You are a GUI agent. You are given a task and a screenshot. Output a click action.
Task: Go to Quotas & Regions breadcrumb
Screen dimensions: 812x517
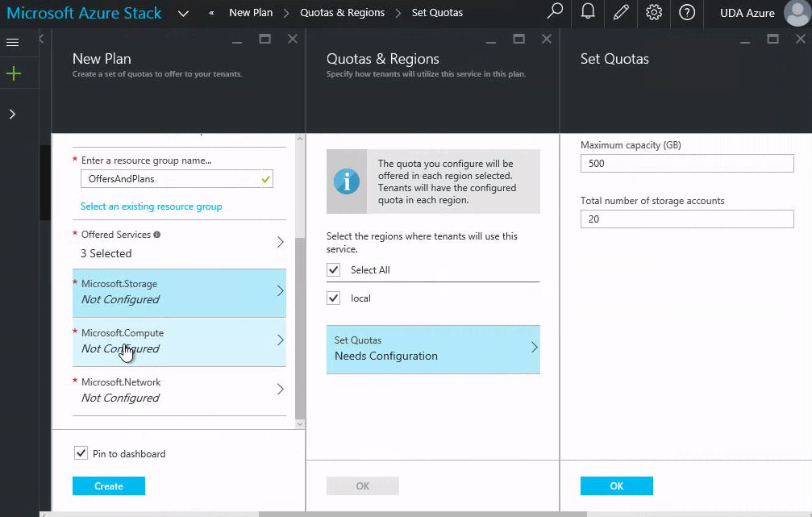342,13
